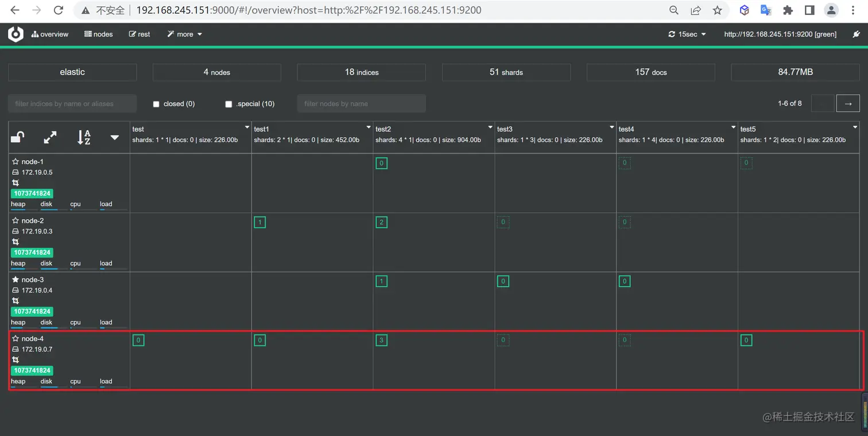Click the star icon of node-4
This screenshot has height=436, width=868.
tap(15, 339)
